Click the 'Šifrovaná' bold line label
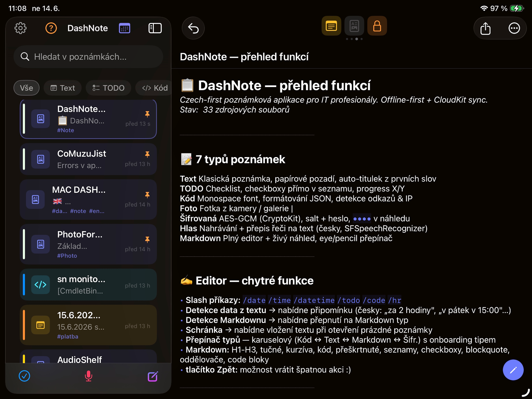532x399 pixels. 198,219
